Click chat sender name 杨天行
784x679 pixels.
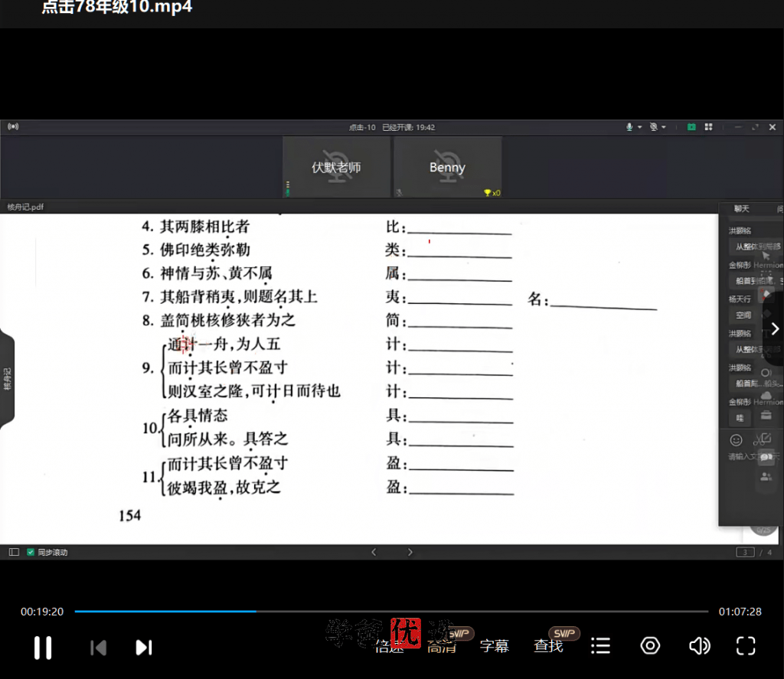(x=740, y=299)
